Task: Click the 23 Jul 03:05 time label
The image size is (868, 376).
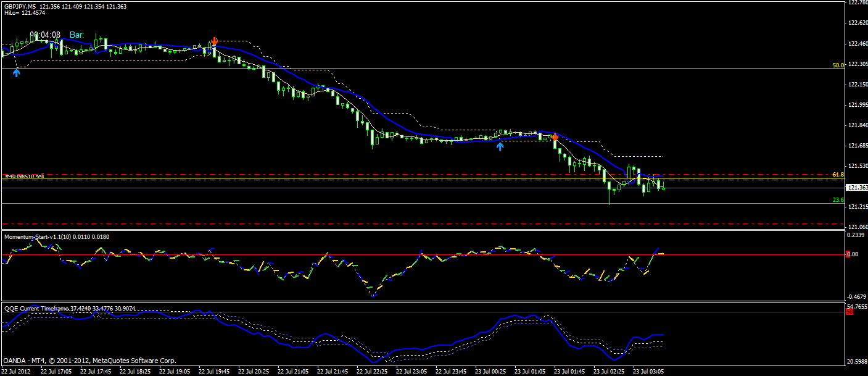Action: point(648,372)
